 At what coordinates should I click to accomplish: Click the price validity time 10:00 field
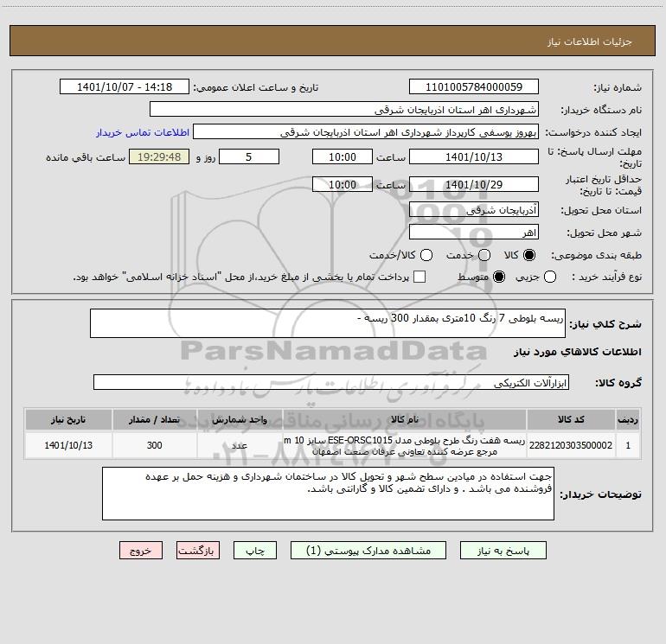pyautogui.click(x=343, y=185)
